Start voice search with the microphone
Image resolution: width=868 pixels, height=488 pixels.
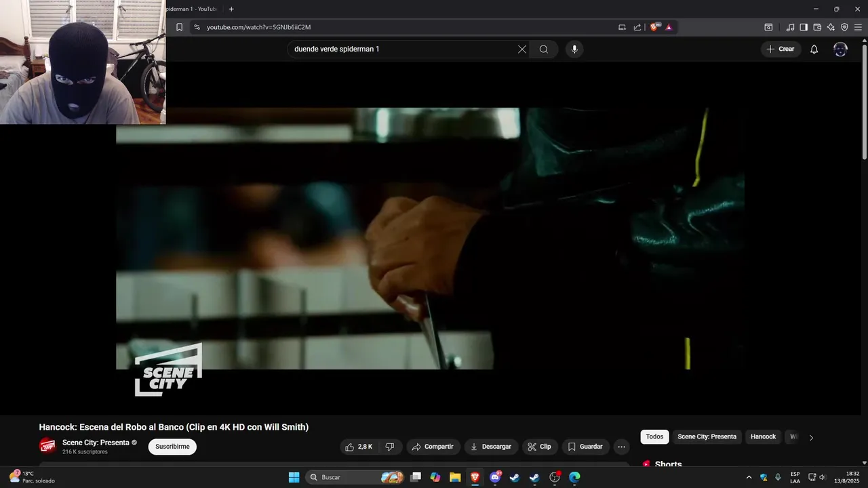coord(574,49)
